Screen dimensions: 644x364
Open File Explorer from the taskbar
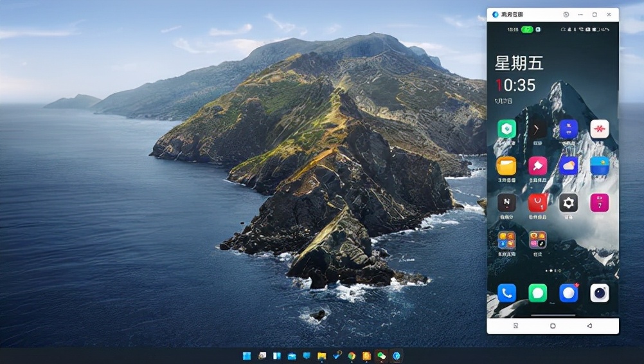pyautogui.click(x=321, y=356)
